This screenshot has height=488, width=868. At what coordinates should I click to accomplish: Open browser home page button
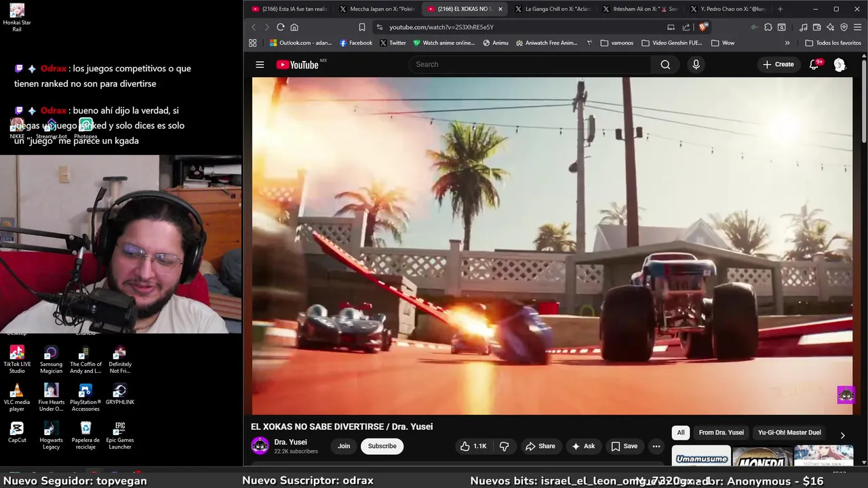294,27
